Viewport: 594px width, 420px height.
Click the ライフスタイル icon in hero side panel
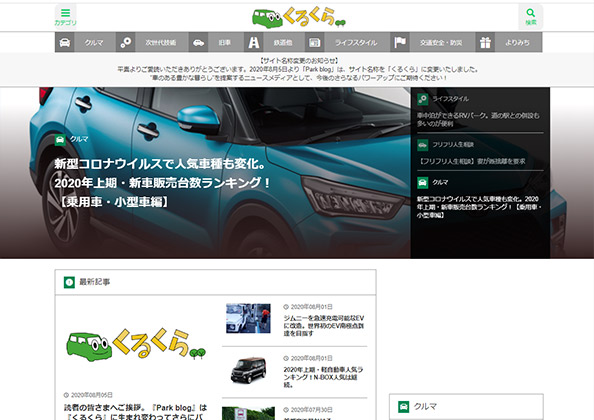422,99
